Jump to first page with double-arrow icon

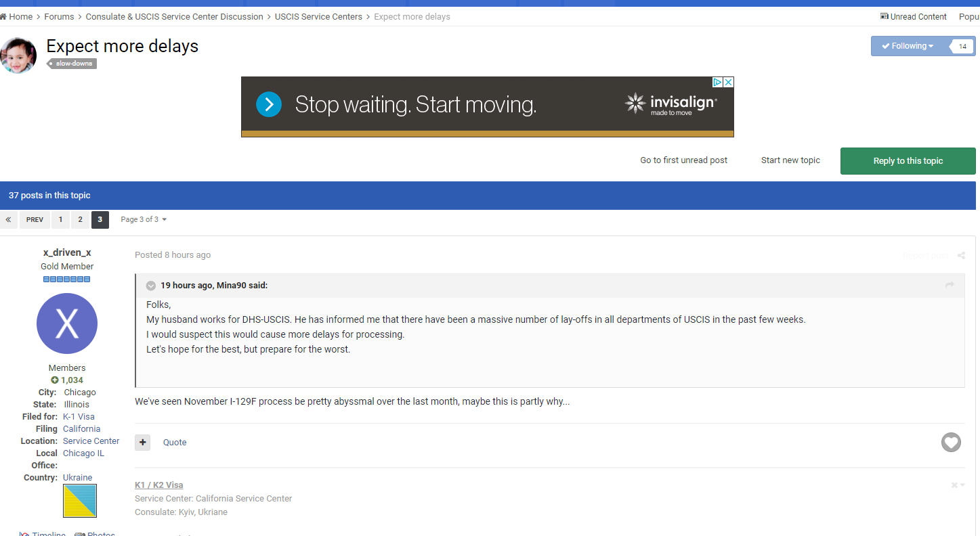[8, 220]
